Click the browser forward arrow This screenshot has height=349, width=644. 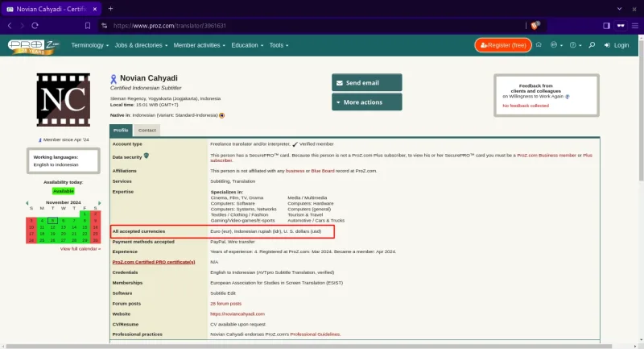coord(23,26)
